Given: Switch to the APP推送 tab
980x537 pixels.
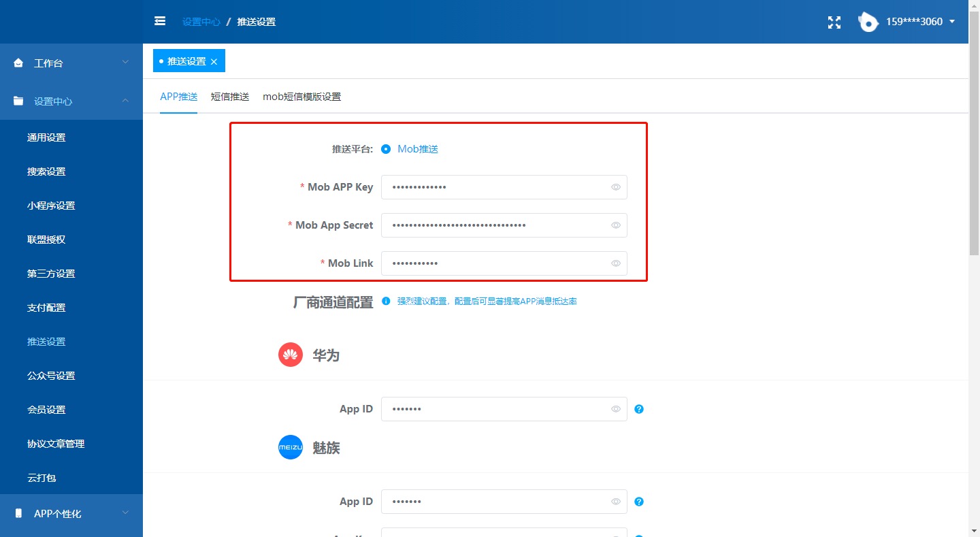Looking at the screenshot, I should pyautogui.click(x=178, y=97).
